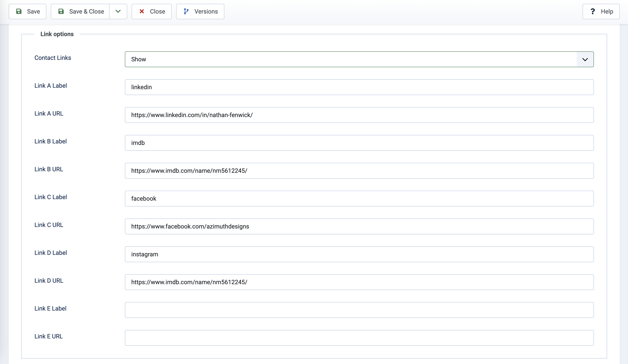Click the Save floppy disk icon
Screen dimensions: 628x364
(x=19, y=11)
